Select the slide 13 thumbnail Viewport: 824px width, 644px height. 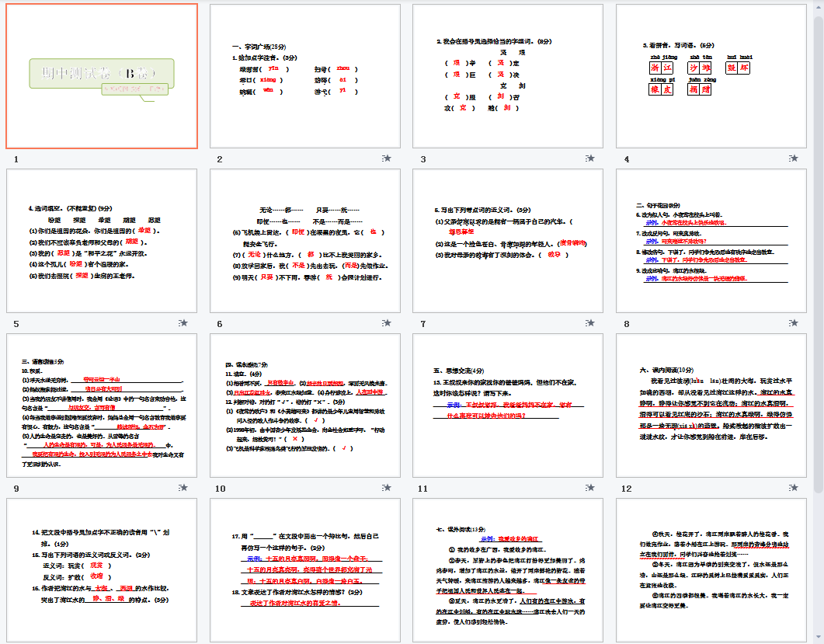point(102,570)
